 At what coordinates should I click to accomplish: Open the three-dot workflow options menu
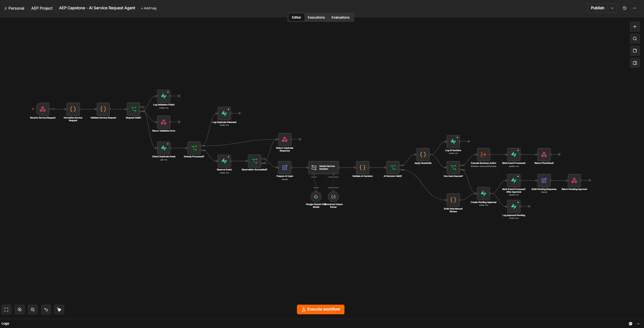click(x=634, y=8)
